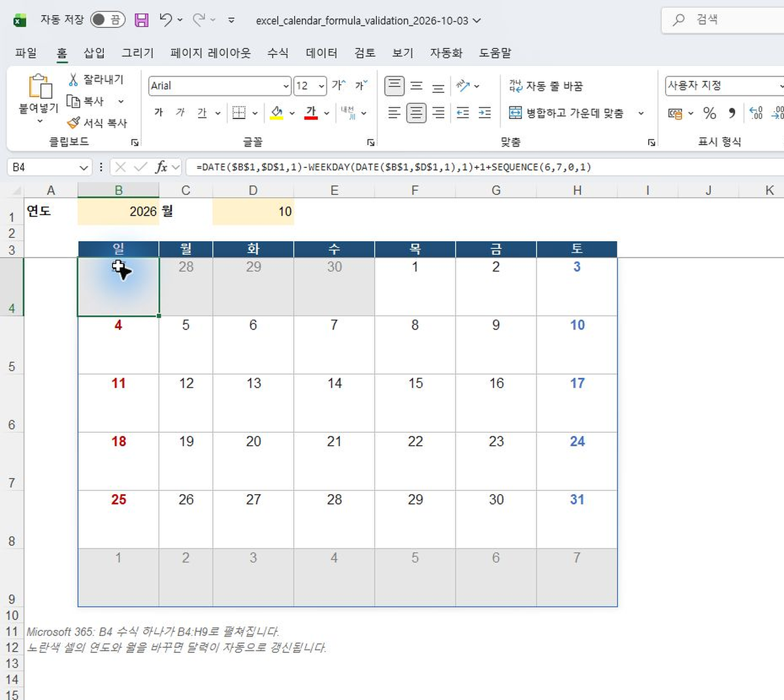Select the year cell showing 2026
784x700 pixels.
pos(118,212)
